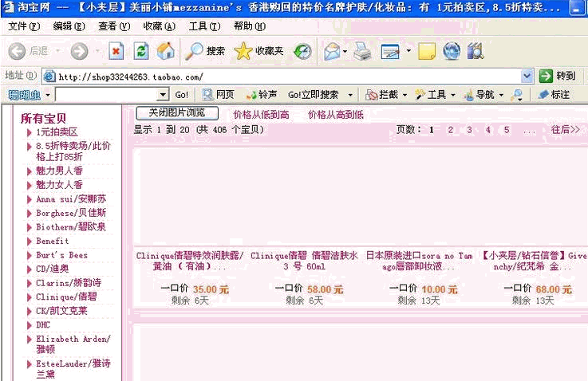Open Clinique倩碧特效润肤露 product link
The width and height of the screenshot is (588, 381).
pyautogui.click(x=189, y=261)
